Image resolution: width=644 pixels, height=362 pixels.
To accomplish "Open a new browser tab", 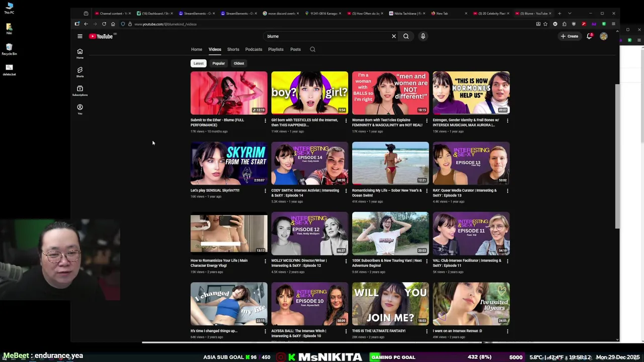I will 559,14.
